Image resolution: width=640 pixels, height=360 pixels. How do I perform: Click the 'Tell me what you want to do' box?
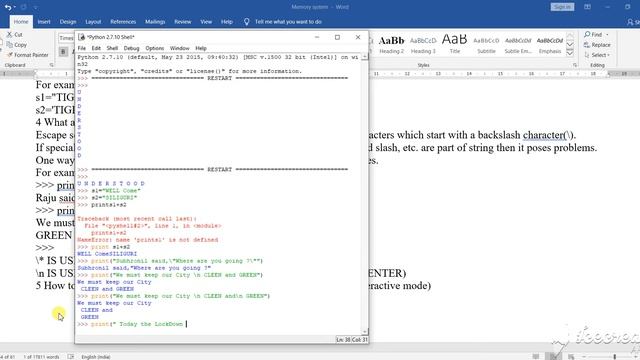(x=288, y=22)
